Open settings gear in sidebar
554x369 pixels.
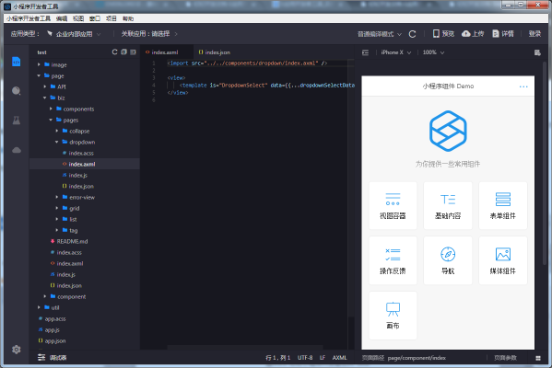click(x=16, y=350)
